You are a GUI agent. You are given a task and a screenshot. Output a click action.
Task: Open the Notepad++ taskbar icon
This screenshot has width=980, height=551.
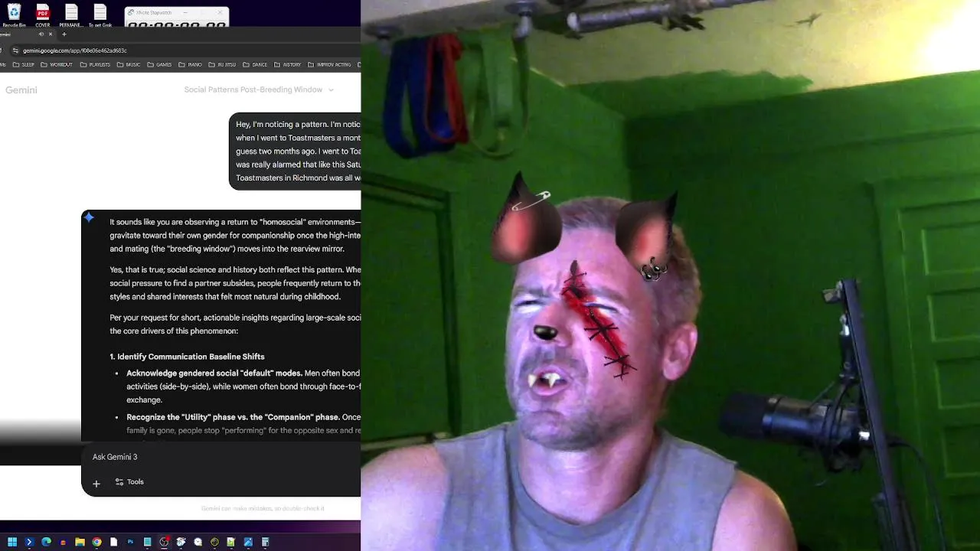pyautogui.click(x=231, y=542)
